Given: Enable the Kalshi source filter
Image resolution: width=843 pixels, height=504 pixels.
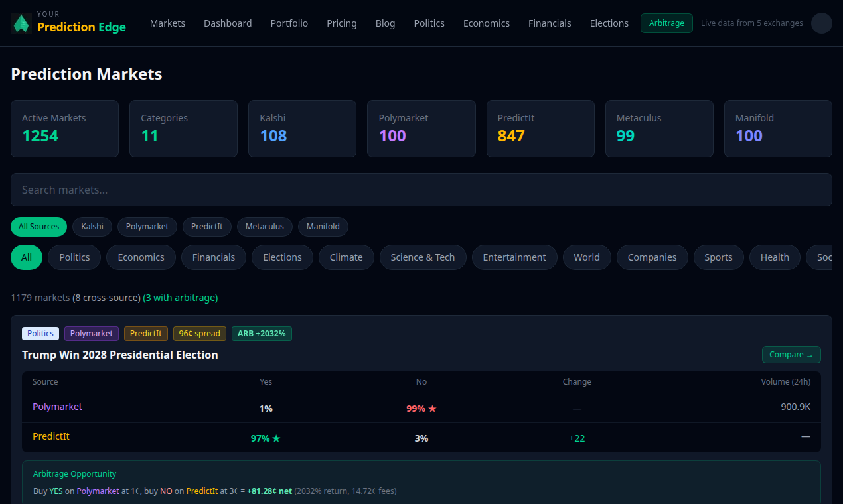Looking at the screenshot, I should 92,226.
